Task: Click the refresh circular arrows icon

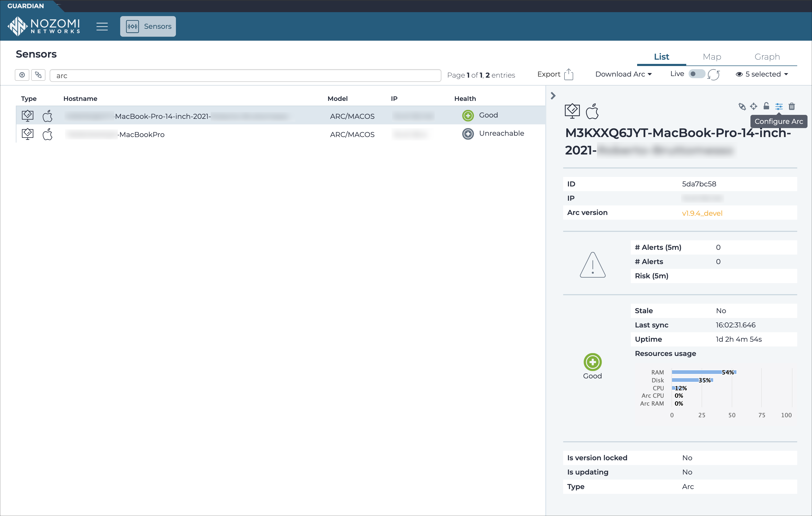Action: tap(713, 74)
